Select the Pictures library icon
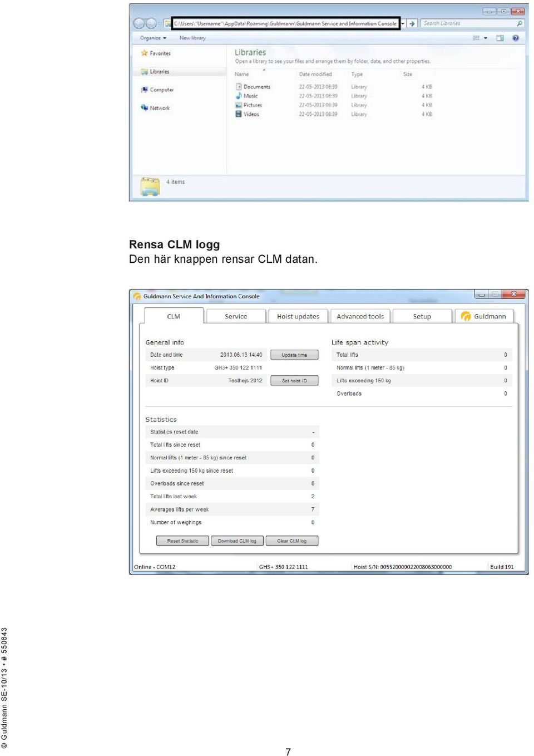Image resolution: width=534 pixels, height=756 pixels. point(239,105)
